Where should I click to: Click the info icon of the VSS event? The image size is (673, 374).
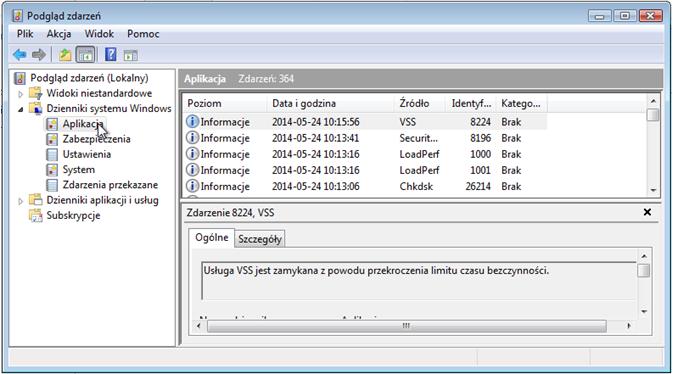click(x=192, y=122)
